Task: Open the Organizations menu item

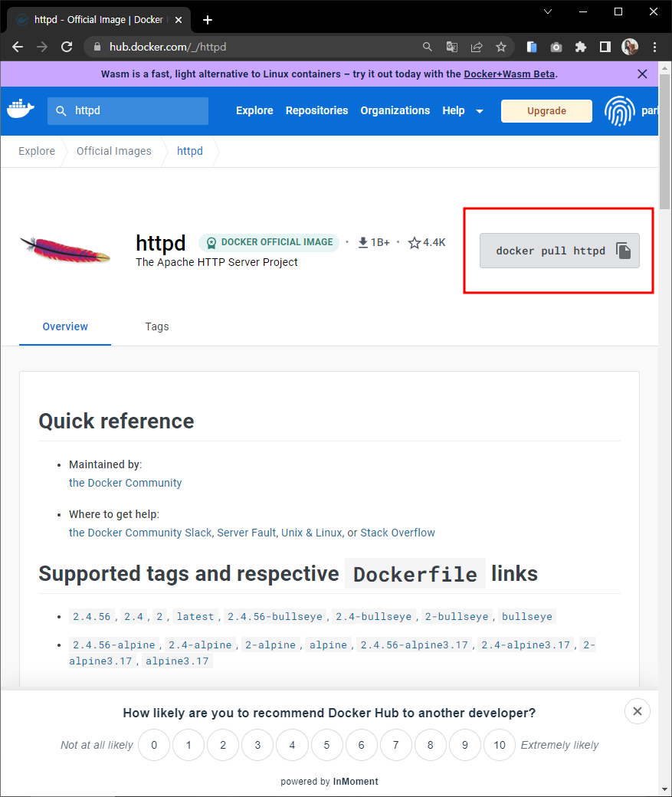Action: tap(395, 111)
